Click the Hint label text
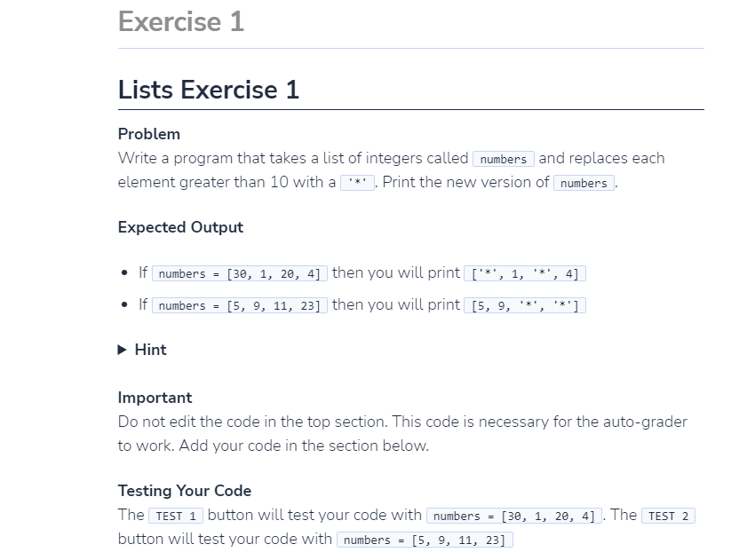Image resolution: width=747 pixels, height=560 pixels. point(150,350)
